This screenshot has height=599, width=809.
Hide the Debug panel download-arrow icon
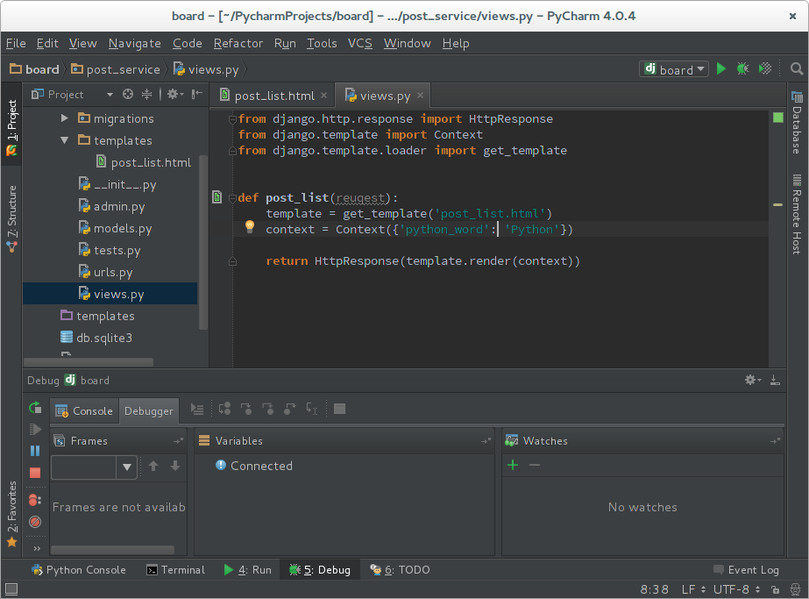click(775, 380)
